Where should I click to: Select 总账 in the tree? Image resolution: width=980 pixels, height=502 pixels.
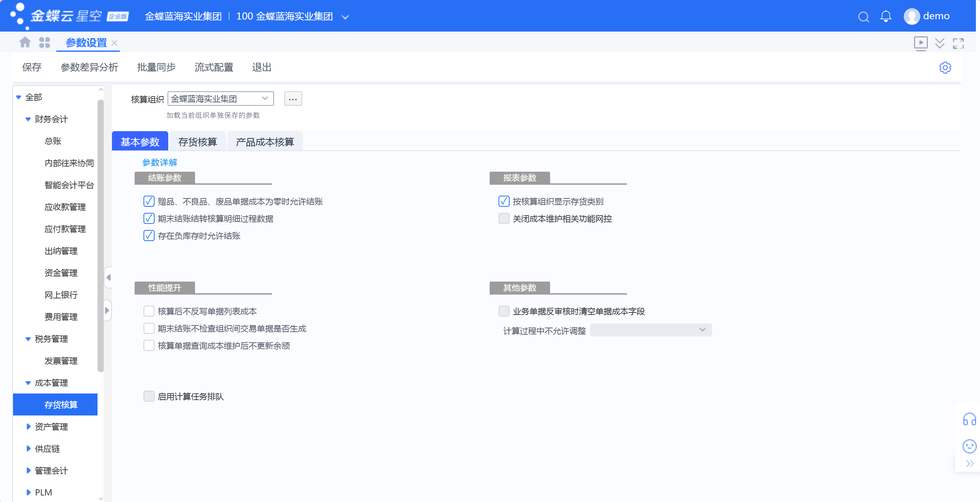(x=53, y=141)
